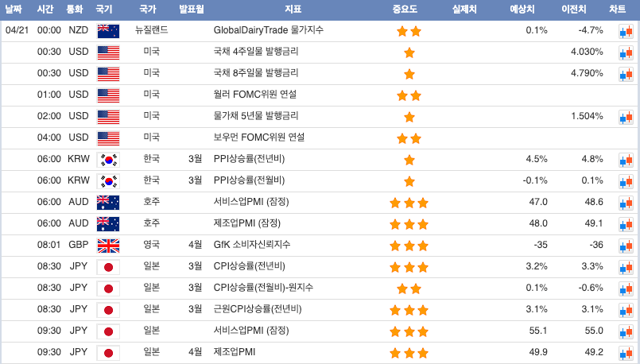Viewport: 640px width, 364px height.
Task: Open chart icon for 근원CPI상승률(전년비) row
Action: [x=625, y=309]
